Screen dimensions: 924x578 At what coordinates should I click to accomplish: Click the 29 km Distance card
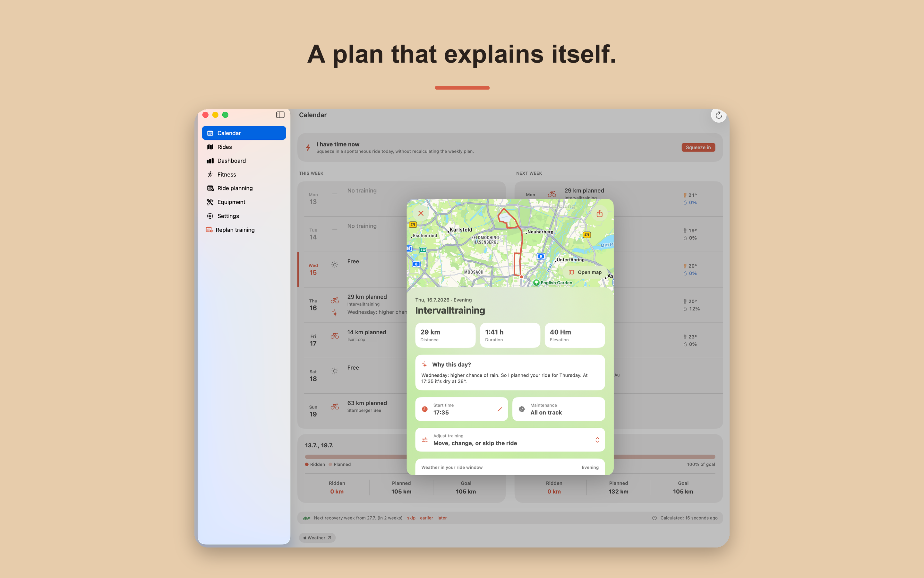[x=445, y=335]
